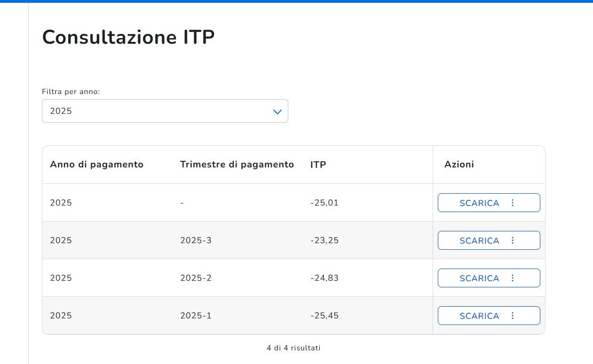Click the ITP value -24,83
This screenshot has width=593, height=364.
[x=324, y=278]
